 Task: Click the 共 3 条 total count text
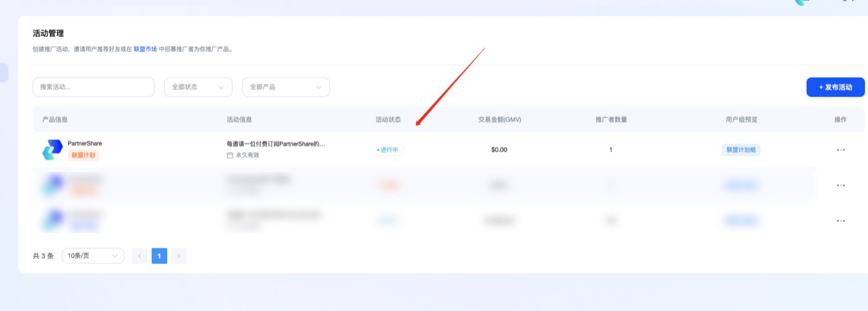(43, 256)
